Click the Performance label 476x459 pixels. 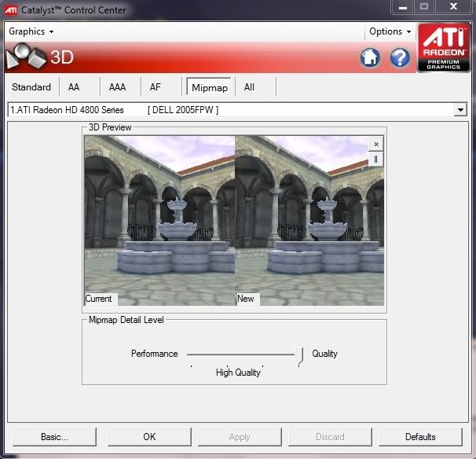(x=155, y=354)
